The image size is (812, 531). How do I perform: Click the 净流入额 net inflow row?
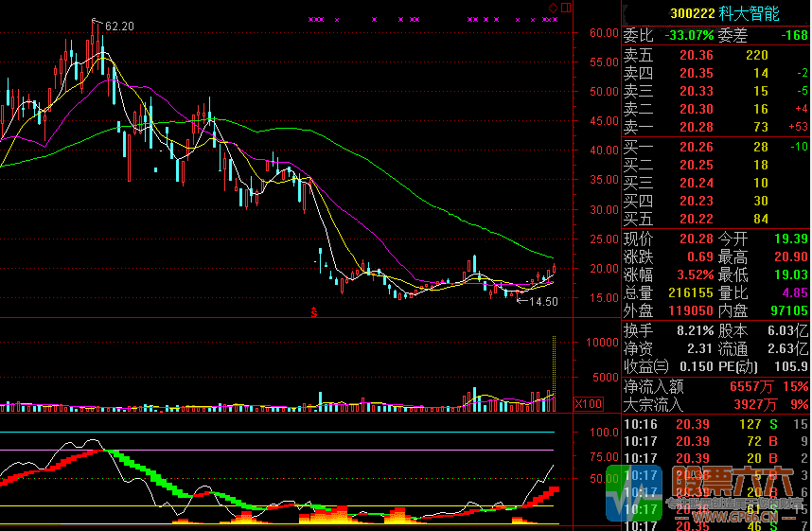[715, 386]
